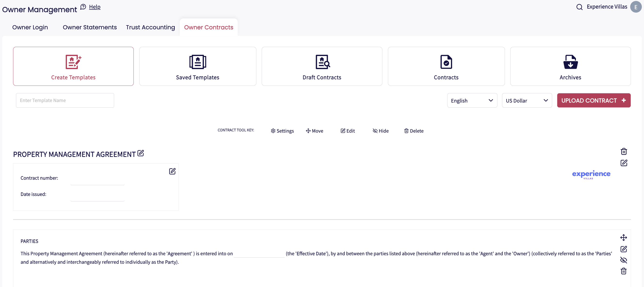The height and width of the screenshot is (287, 644).
Task: Open the Draft Contracts card
Action: pos(322,66)
